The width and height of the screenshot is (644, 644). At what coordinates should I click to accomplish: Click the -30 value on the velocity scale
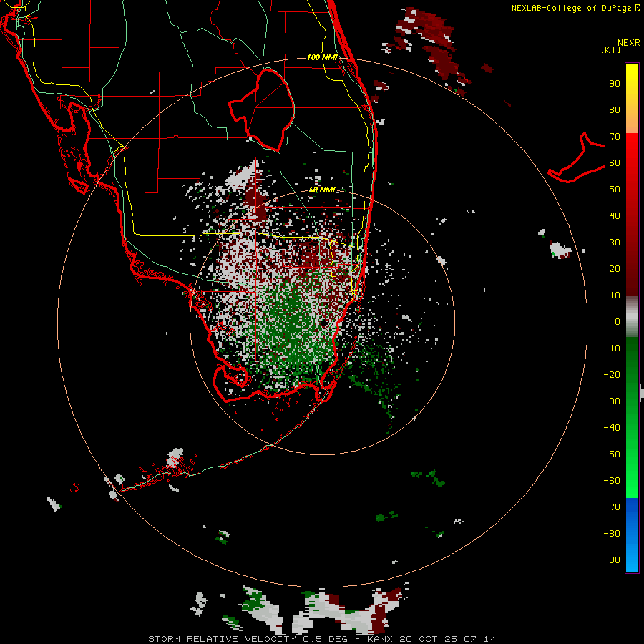tap(612, 401)
